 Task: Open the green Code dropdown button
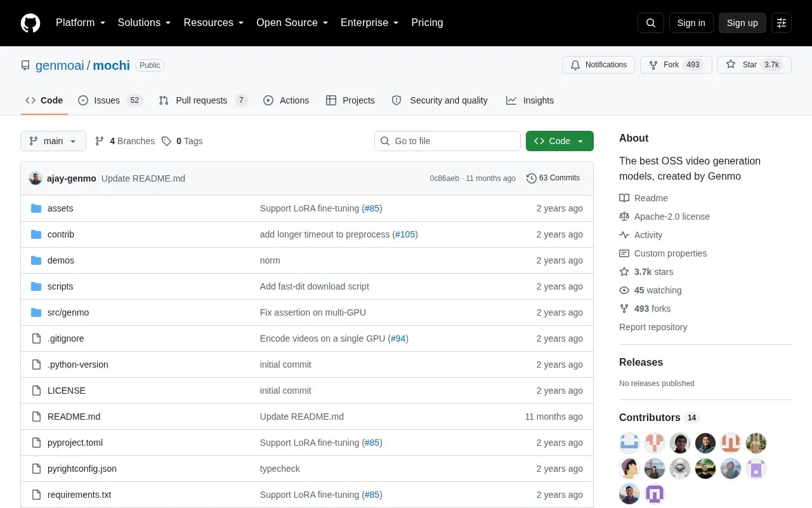(560, 141)
